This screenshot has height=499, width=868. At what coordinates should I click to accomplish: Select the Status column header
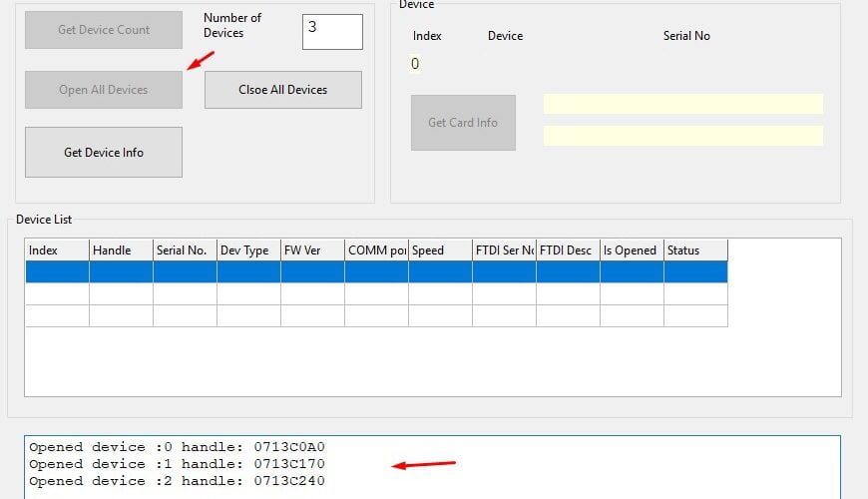695,250
